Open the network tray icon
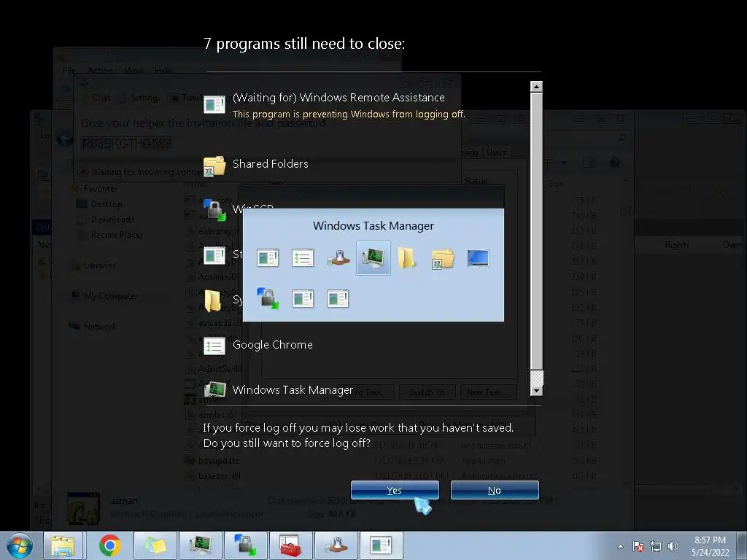This screenshot has height=560, width=747. (x=656, y=546)
